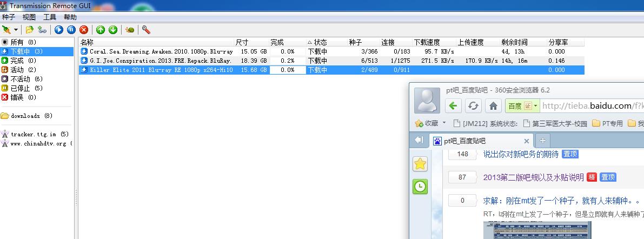Select the Killer Elite 2011 torrent row
644x239 pixels.
click(x=331, y=70)
